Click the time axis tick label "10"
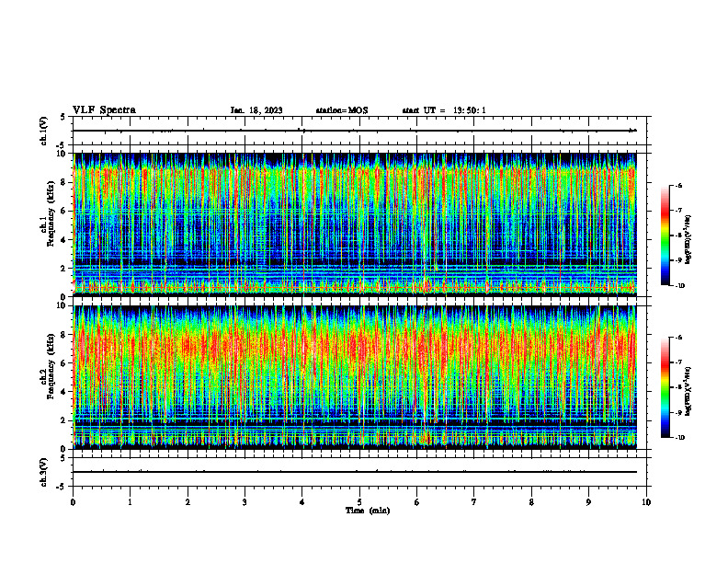 (x=646, y=502)
